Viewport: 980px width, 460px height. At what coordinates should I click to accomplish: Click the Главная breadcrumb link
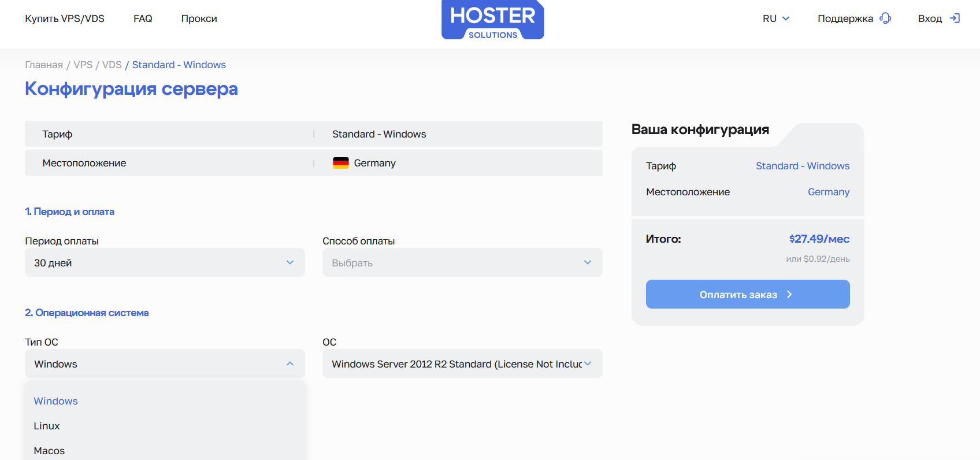(x=44, y=65)
